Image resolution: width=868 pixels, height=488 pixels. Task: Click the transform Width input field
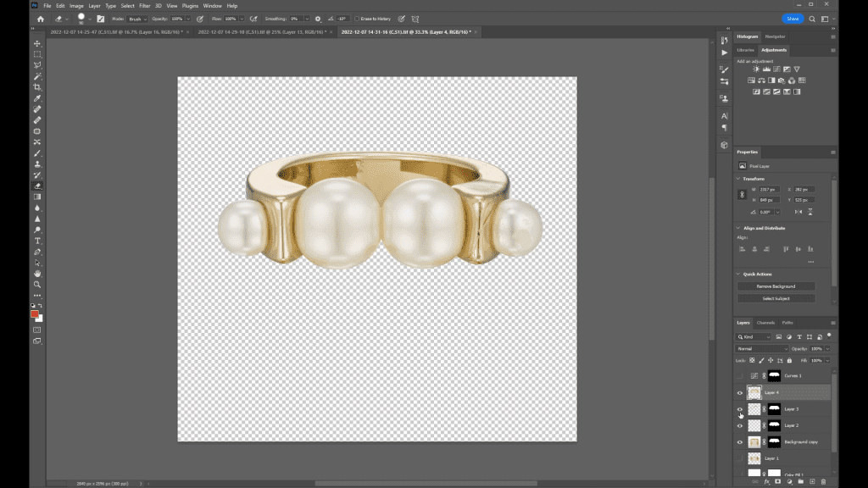tap(768, 189)
